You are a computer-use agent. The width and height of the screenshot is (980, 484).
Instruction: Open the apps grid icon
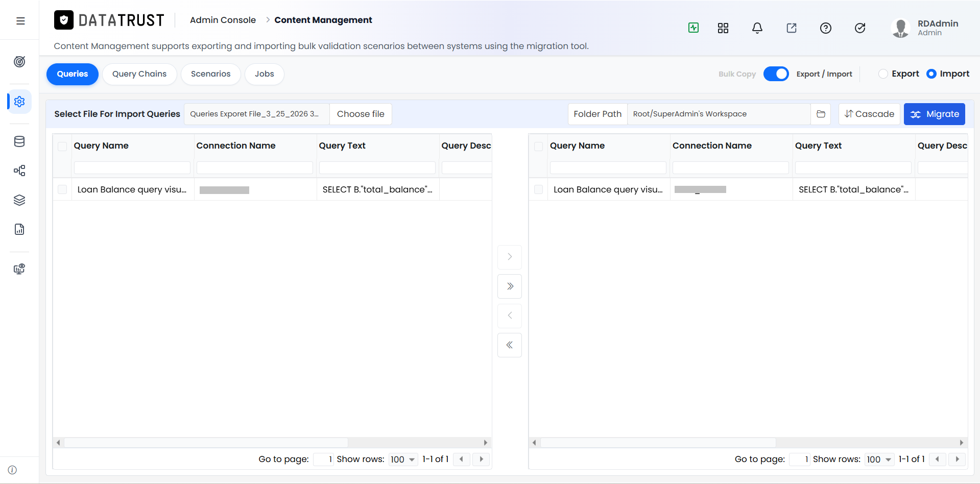(x=723, y=28)
